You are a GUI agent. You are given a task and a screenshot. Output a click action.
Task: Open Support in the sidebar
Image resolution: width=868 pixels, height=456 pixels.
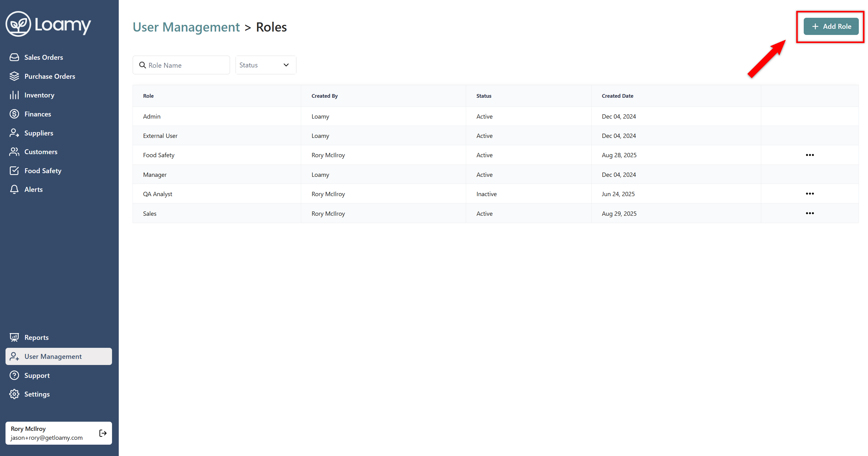pyautogui.click(x=37, y=375)
